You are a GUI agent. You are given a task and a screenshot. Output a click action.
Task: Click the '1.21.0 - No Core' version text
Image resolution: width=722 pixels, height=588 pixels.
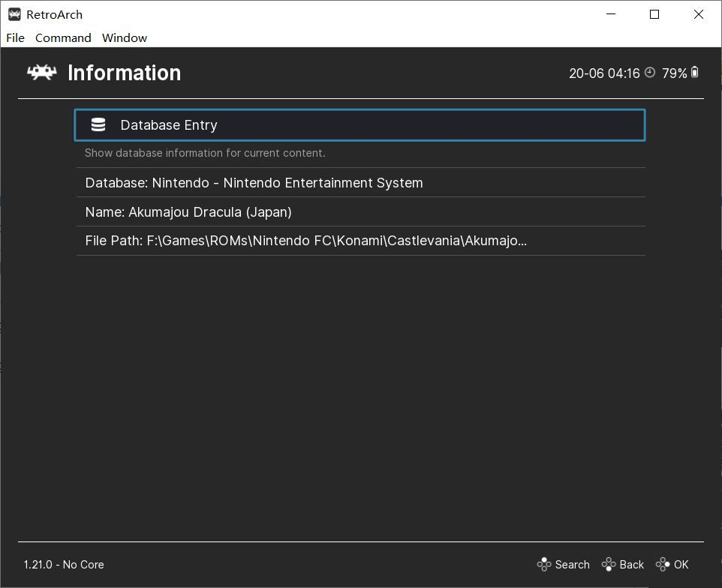(64, 565)
